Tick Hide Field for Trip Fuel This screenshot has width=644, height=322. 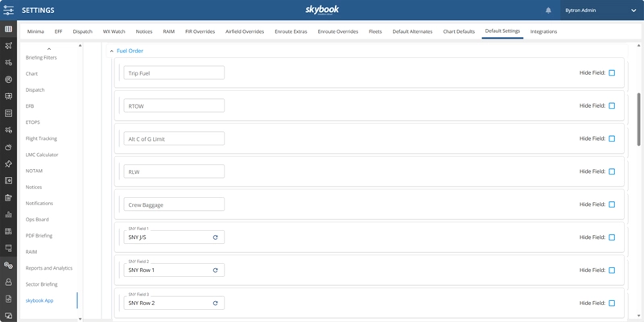[612, 73]
